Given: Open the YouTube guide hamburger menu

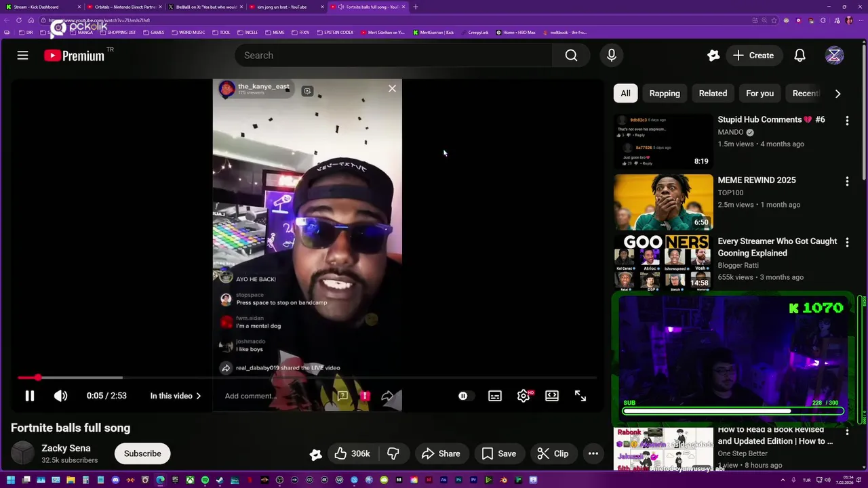Looking at the screenshot, I should [22, 56].
